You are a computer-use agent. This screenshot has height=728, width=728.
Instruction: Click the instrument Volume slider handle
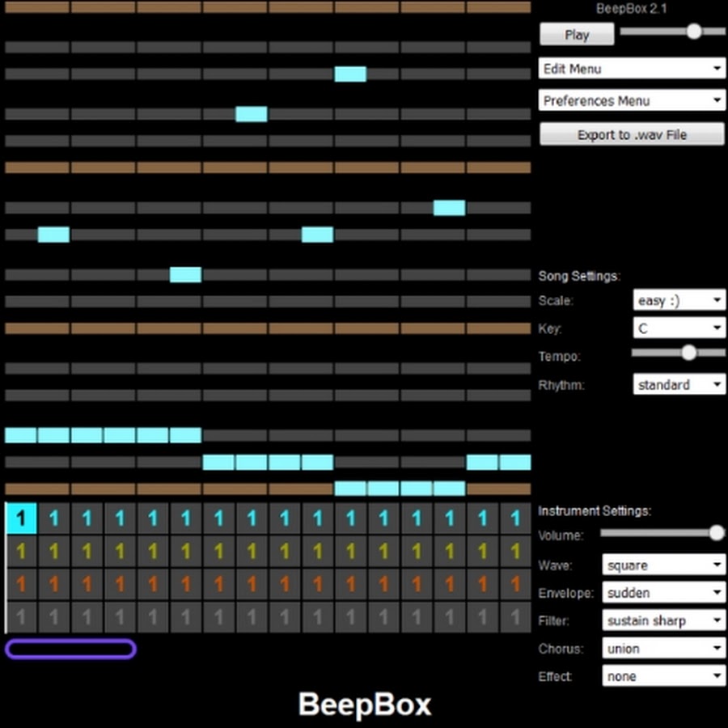717,532
